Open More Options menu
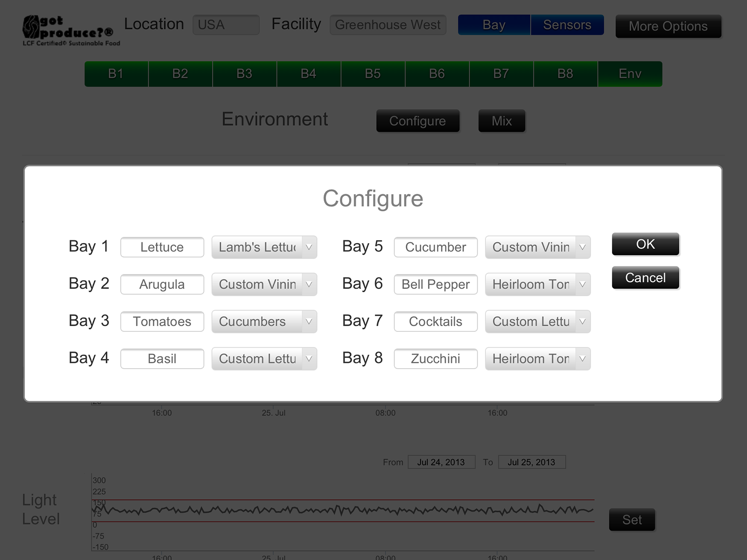Screen dimensions: 747x560 click(x=668, y=27)
